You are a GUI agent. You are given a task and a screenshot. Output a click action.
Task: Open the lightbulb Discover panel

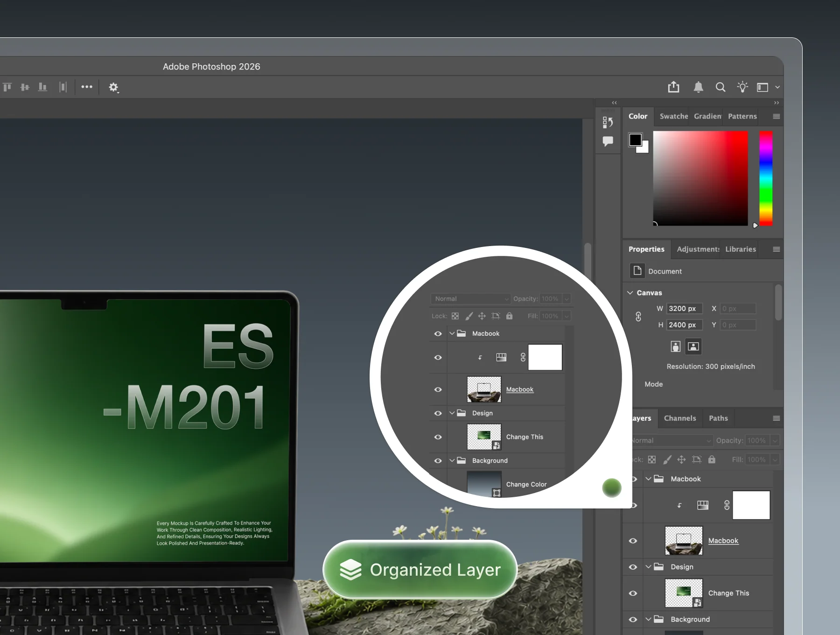[x=742, y=87]
